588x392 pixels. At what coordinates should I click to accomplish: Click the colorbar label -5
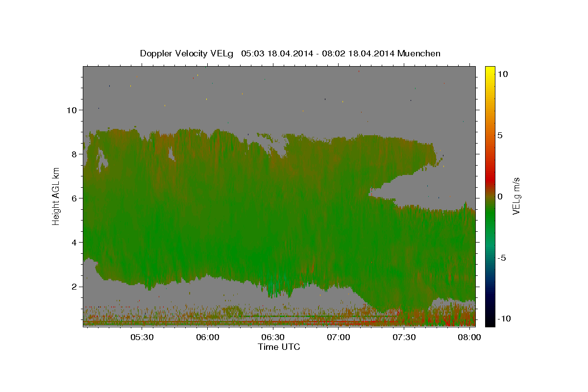[501, 258]
